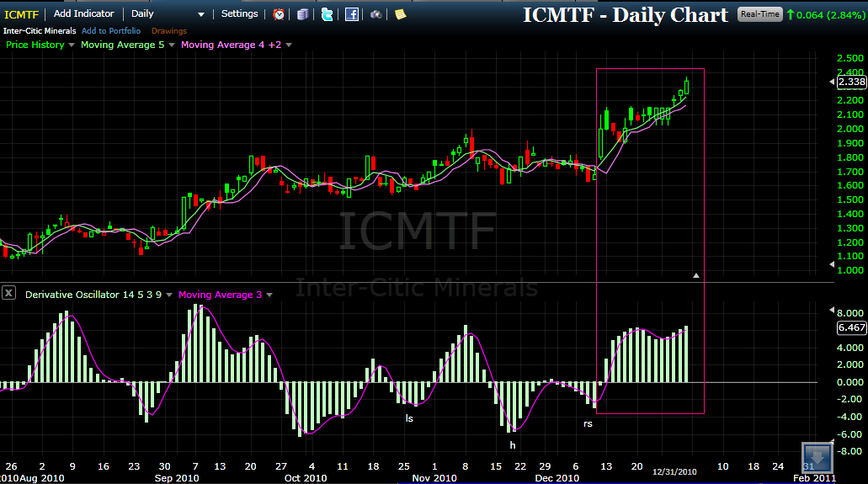The image size is (868, 484).
Task: Select Moving Average 5 label
Action: (122, 45)
